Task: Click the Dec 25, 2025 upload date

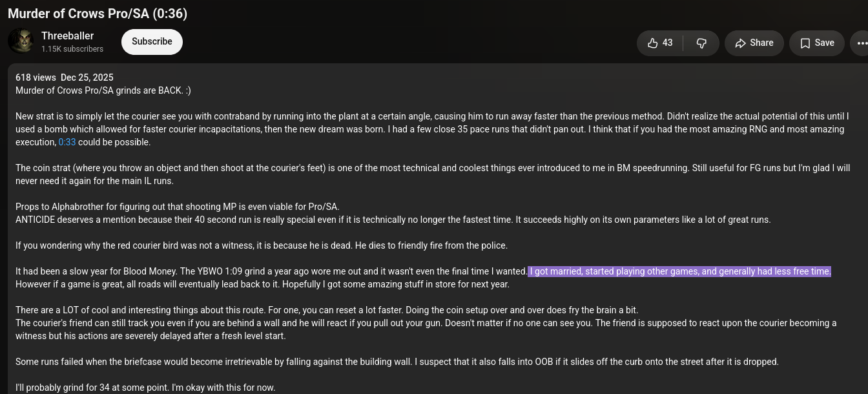Action: pos(87,78)
